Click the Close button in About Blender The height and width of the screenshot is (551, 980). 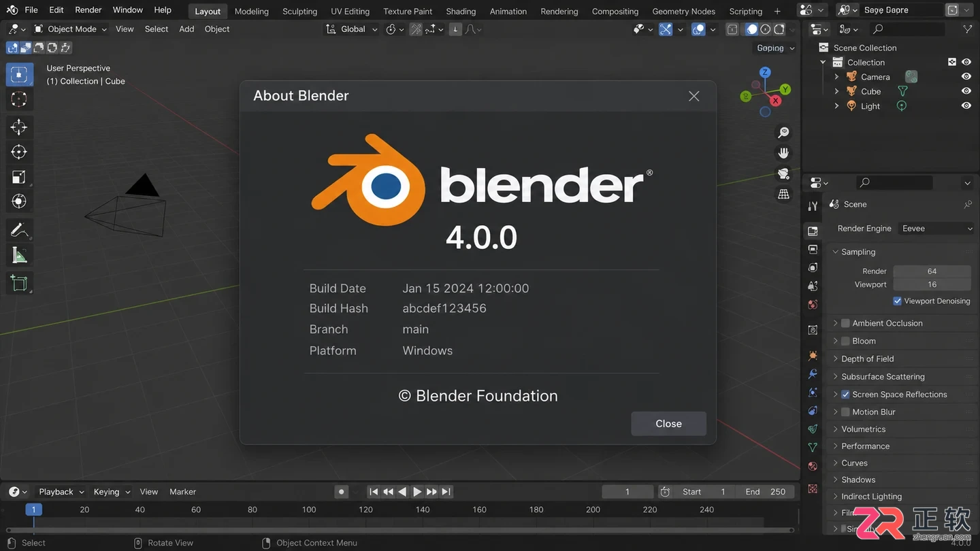[668, 424]
